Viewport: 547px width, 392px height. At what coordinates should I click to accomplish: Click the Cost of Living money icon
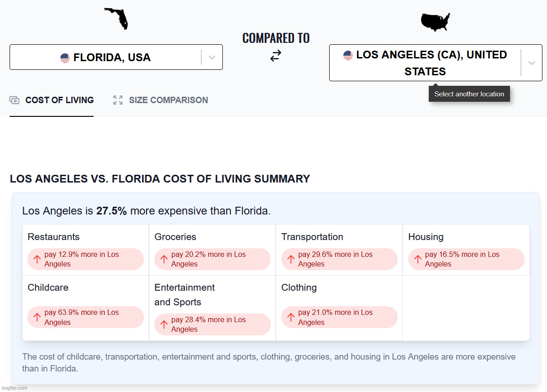[x=15, y=100]
